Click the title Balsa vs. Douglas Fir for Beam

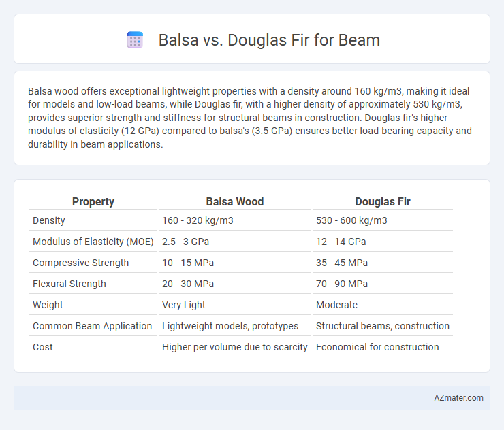[x=269, y=40]
